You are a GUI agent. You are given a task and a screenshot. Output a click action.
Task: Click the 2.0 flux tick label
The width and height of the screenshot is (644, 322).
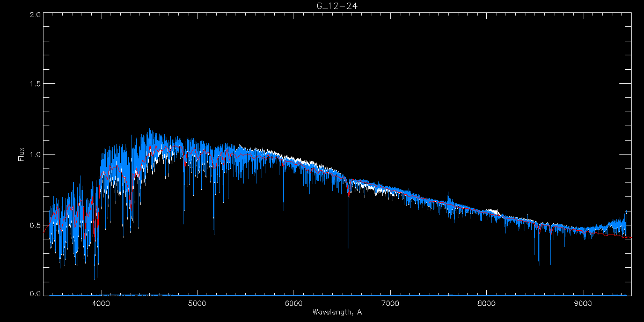point(35,14)
